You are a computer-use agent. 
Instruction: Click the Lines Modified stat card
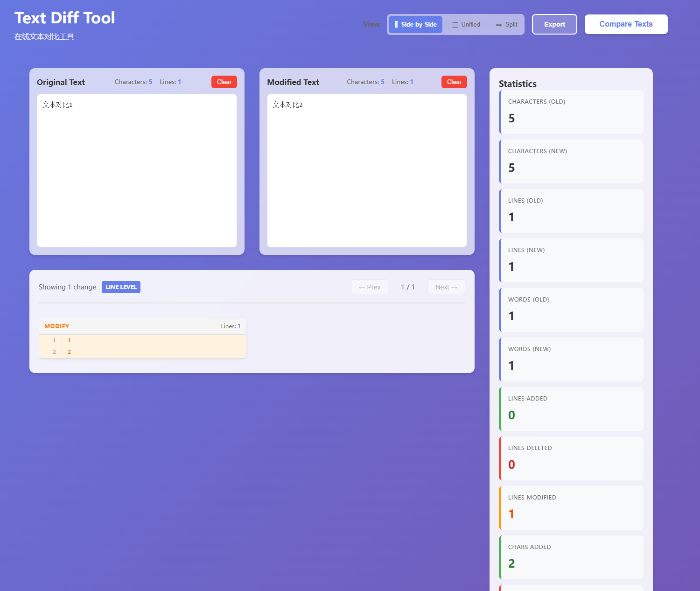pyautogui.click(x=571, y=508)
